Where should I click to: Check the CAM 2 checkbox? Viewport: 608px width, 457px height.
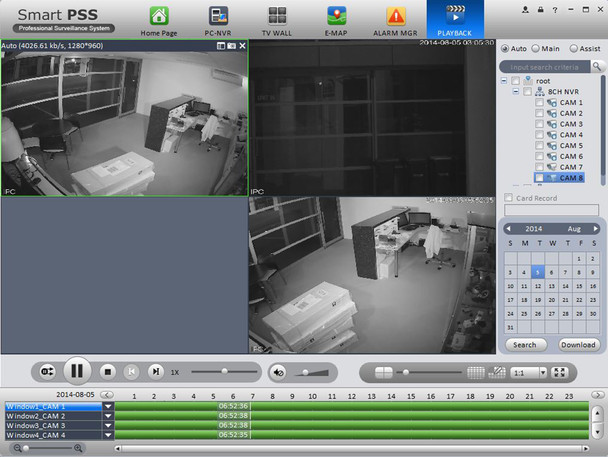coord(539,113)
